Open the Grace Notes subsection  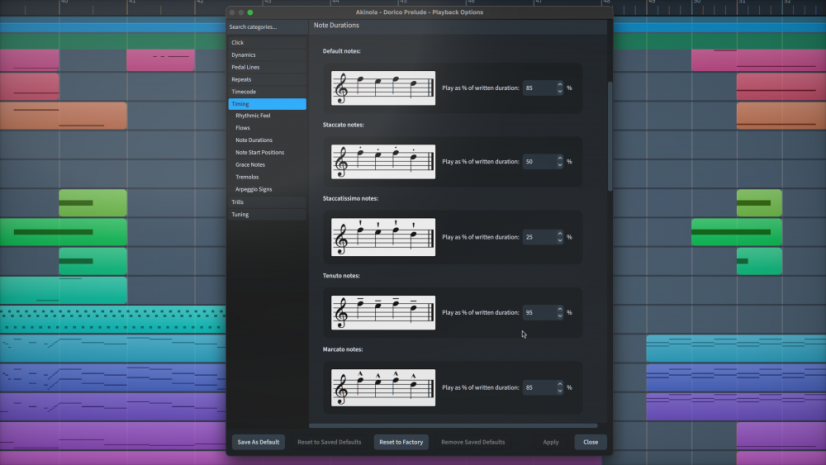pos(250,165)
